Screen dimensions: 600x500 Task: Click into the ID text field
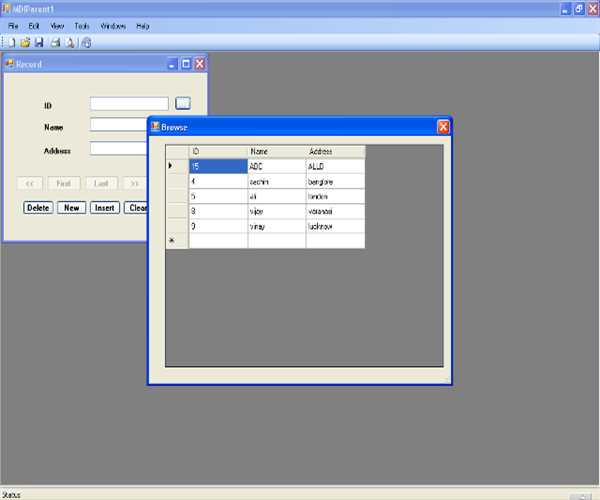tap(129, 103)
